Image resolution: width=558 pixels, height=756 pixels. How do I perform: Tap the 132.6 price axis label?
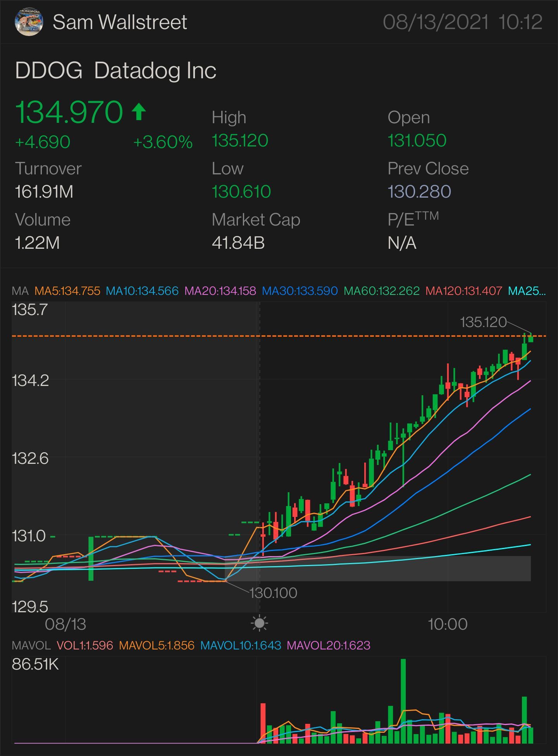[x=30, y=458]
